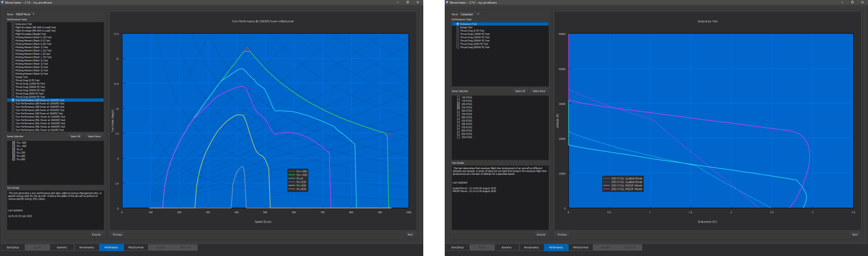Toggle the Ps=600 series checkbox
This screenshot has width=868, height=256.
point(14,159)
